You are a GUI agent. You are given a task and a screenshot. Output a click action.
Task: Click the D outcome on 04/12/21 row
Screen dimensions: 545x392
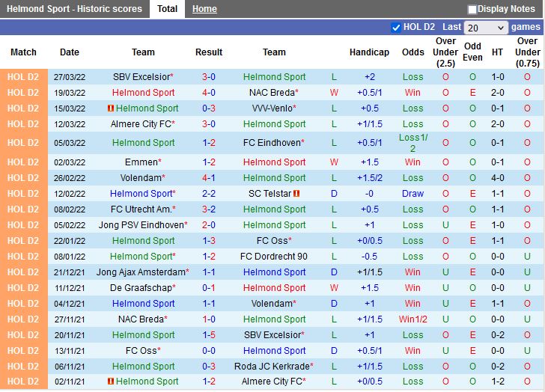[x=334, y=304]
